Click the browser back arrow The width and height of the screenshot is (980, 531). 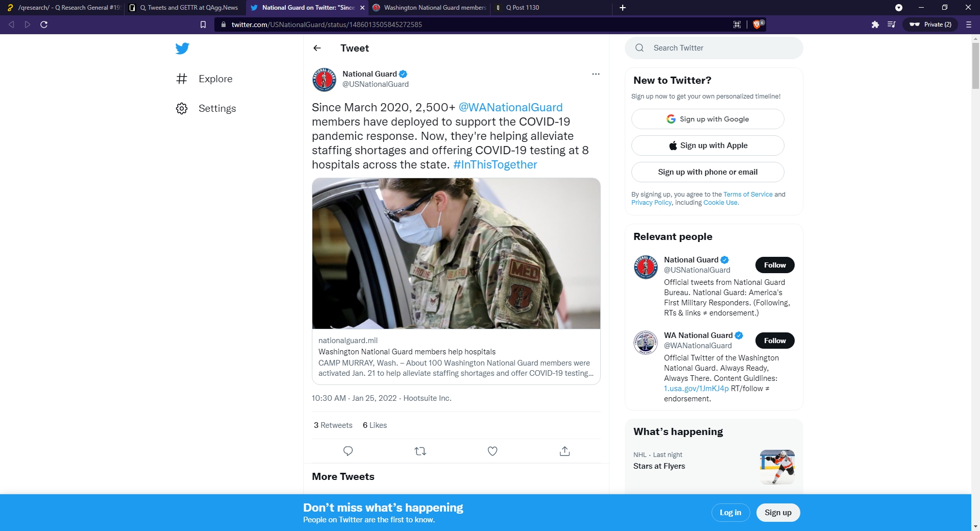tap(11, 25)
